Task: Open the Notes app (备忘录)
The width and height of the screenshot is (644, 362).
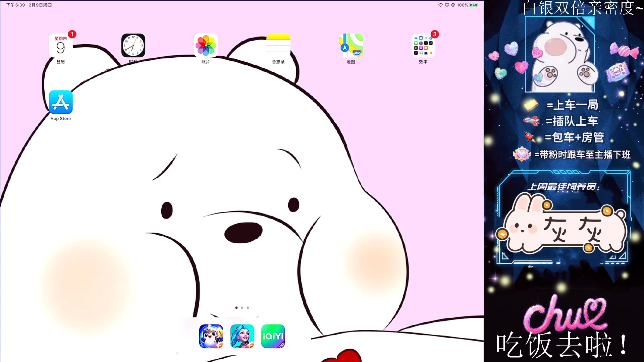Action: (278, 46)
